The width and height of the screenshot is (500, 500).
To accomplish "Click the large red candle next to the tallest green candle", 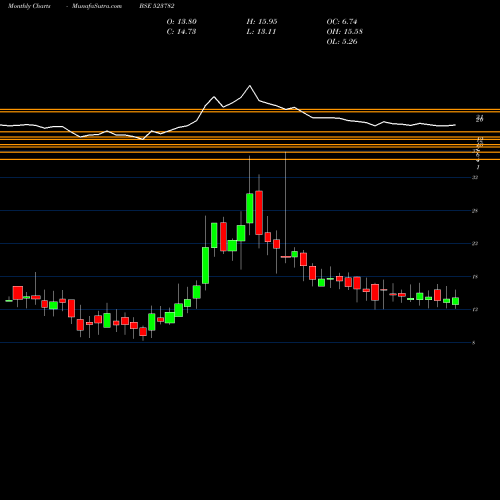I will pos(259,213).
